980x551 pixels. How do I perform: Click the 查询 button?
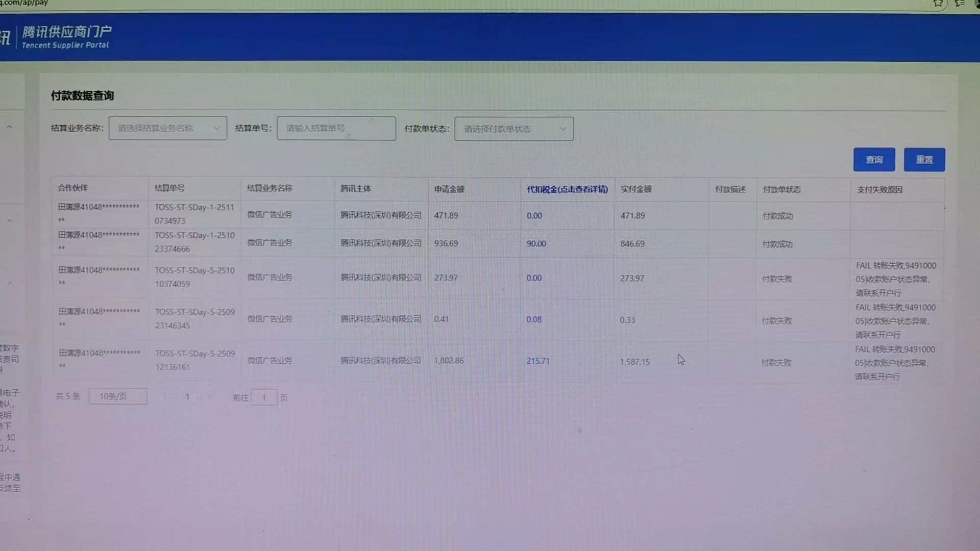point(874,160)
